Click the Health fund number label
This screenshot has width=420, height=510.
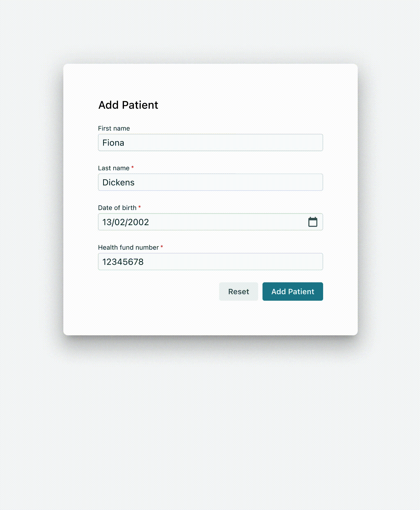(x=128, y=247)
